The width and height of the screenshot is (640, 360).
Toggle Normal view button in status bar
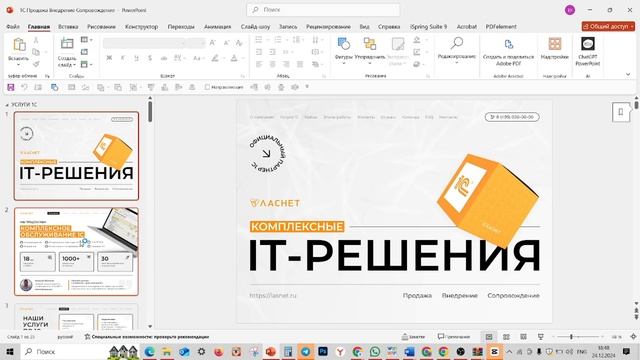(489, 337)
